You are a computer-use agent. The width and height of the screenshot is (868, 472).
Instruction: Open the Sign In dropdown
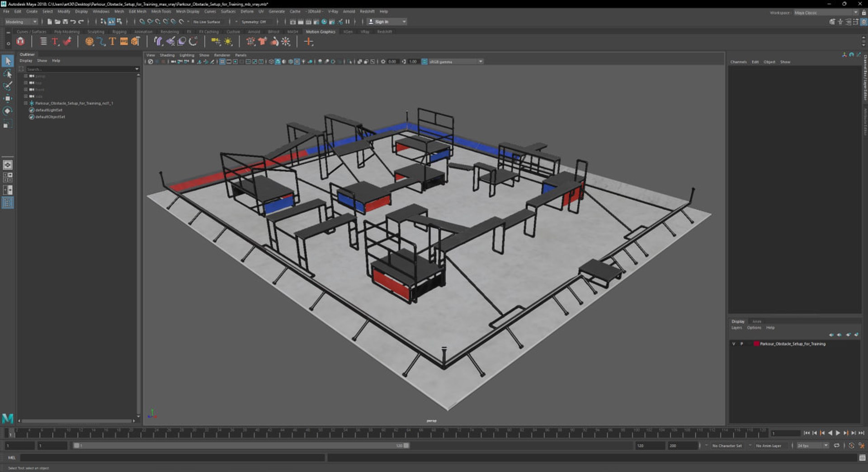click(x=387, y=22)
